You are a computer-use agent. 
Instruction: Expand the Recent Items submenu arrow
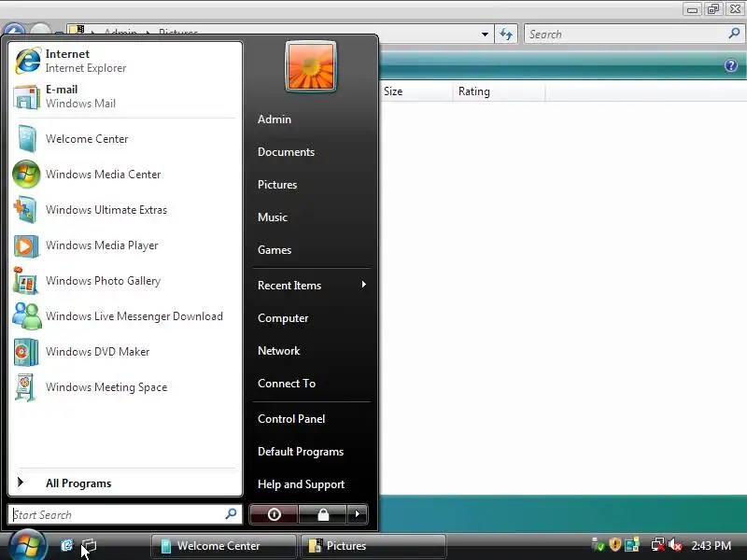click(x=363, y=285)
